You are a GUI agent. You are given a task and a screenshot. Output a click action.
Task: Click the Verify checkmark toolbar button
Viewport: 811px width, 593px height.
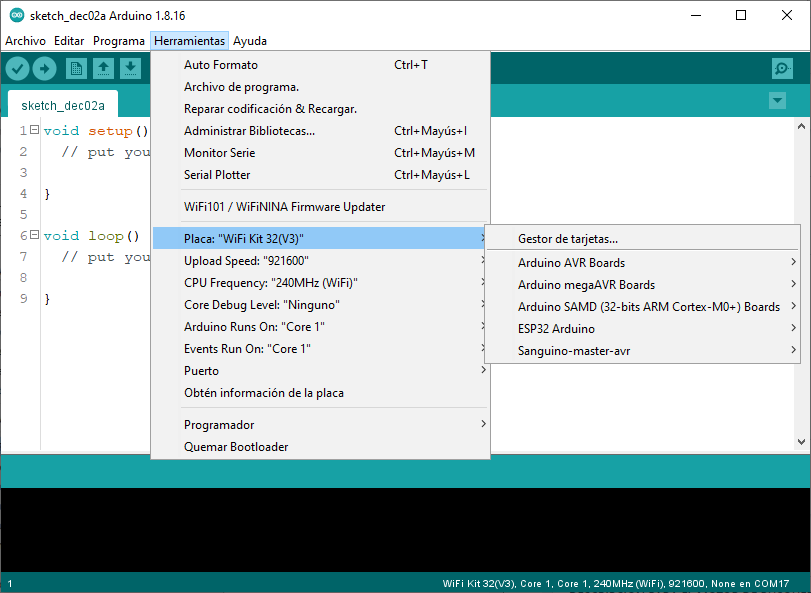click(17, 68)
